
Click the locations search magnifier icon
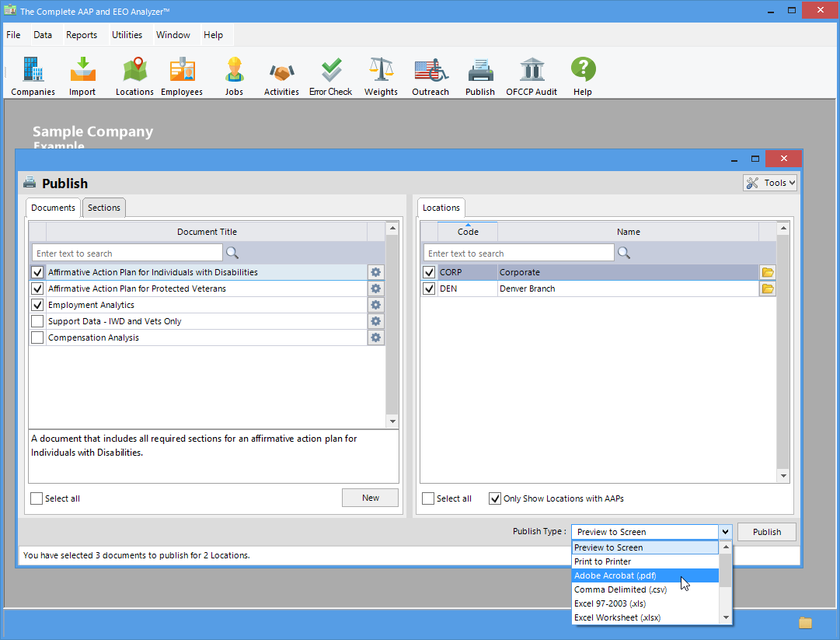pos(623,253)
